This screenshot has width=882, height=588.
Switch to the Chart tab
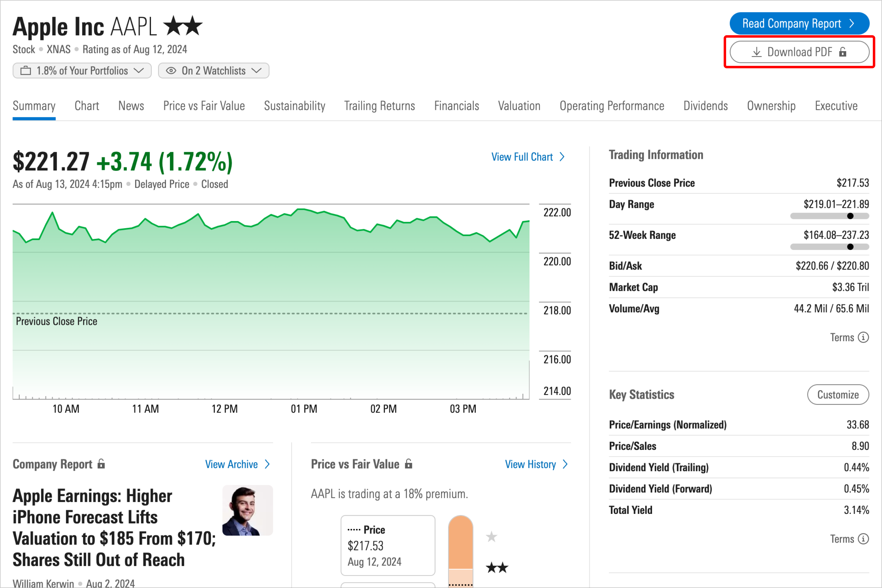point(87,106)
